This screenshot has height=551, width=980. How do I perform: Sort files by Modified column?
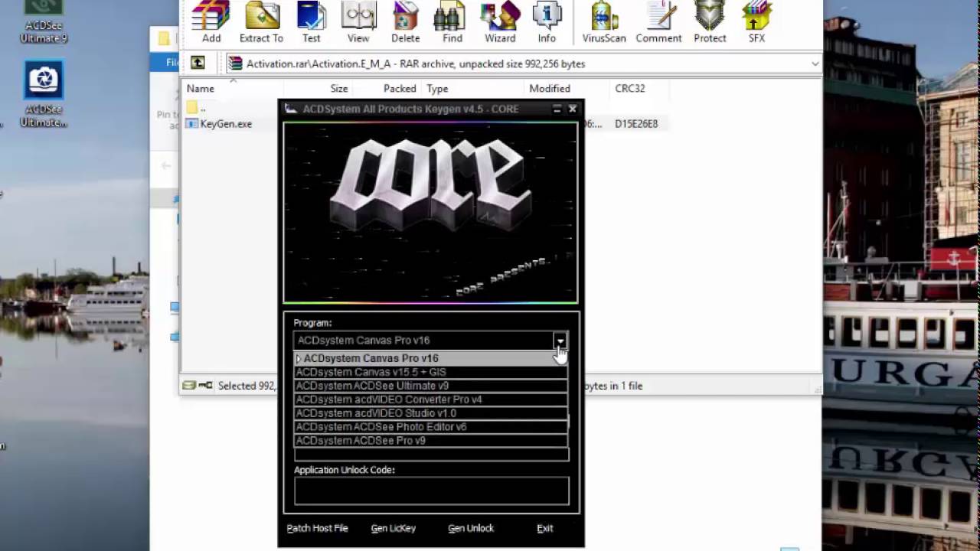(x=549, y=88)
